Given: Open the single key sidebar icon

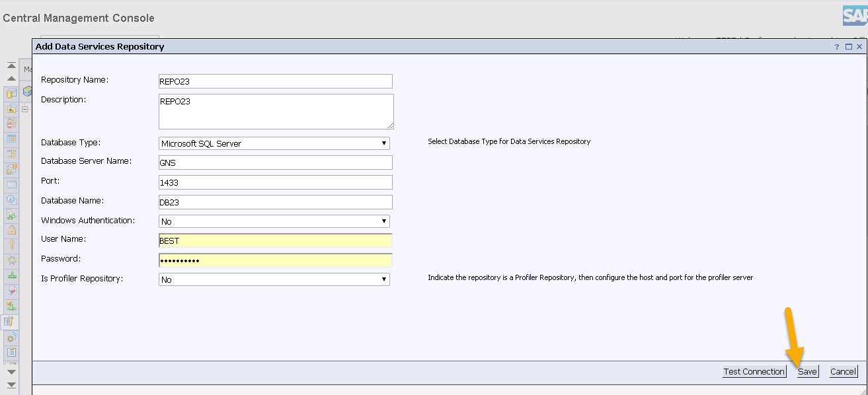Looking at the screenshot, I should click(x=11, y=245).
